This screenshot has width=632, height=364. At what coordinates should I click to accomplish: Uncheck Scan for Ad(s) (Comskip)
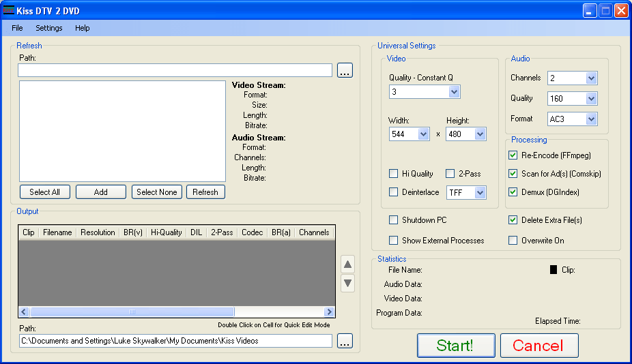(513, 174)
